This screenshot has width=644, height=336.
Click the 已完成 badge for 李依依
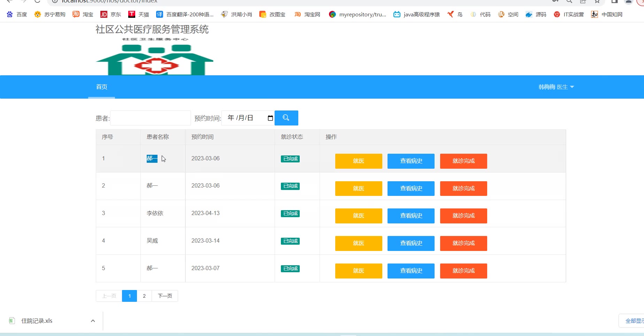click(290, 214)
